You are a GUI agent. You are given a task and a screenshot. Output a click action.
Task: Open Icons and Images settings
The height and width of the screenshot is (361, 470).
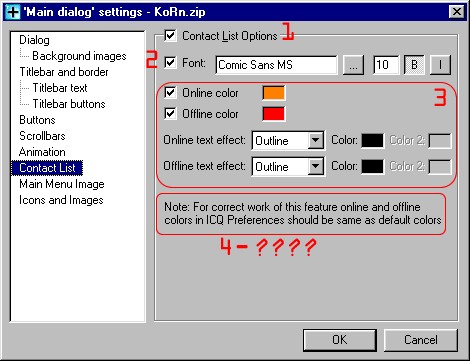click(x=61, y=200)
